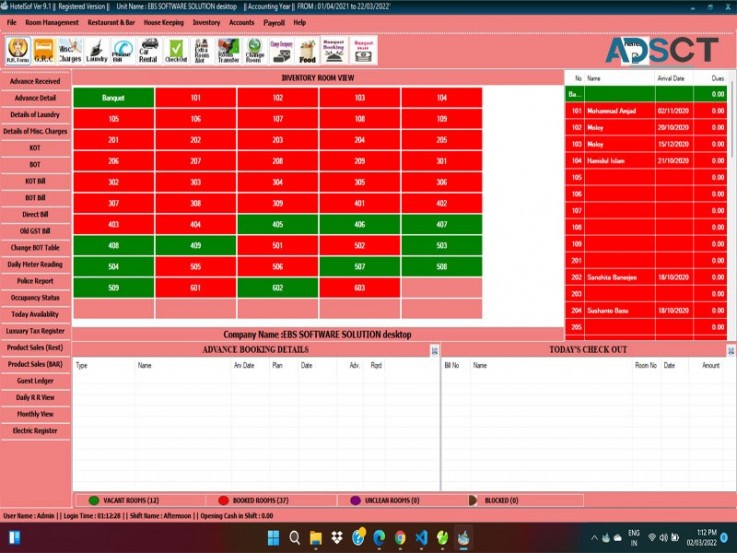Open the Laundry toolbar icon
The image size is (737, 553).
click(97, 50)
